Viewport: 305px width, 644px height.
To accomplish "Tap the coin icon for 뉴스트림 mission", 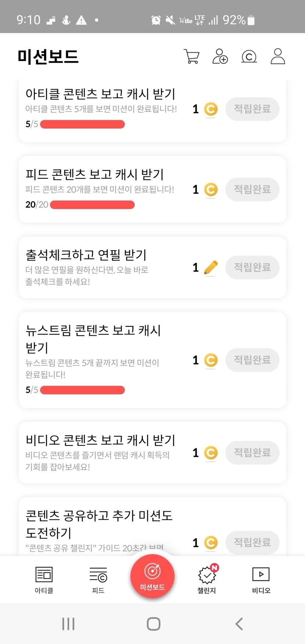I will click(x=211, y=360).
